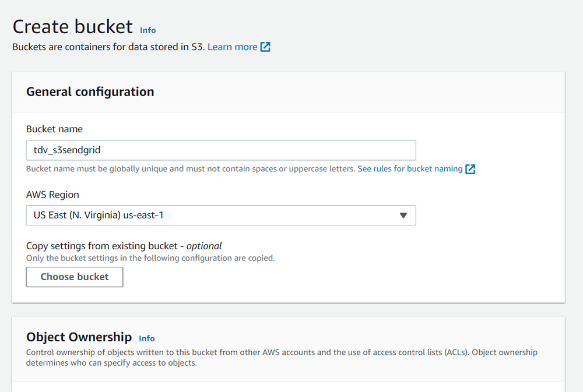Viewport: 583px width, 392px height.
Task: Click the external link icon beside Learn more
Action: [x=266, y=47]
